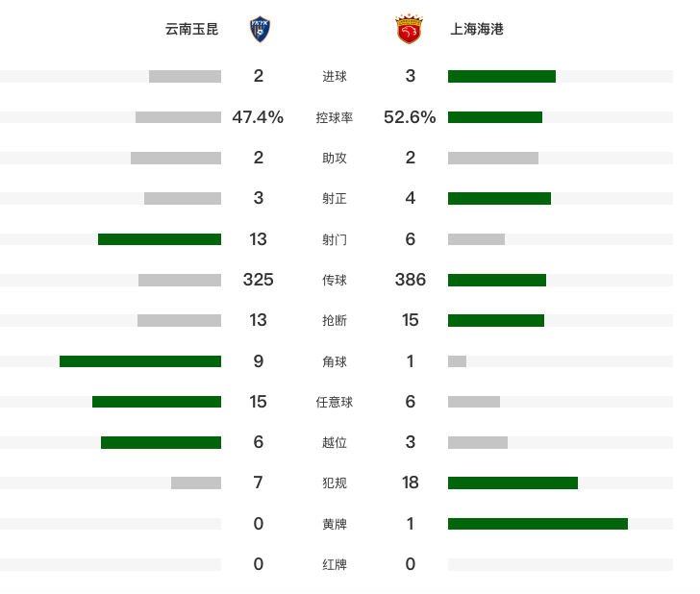
Task: Click the green 犯规 bar for 上海海港
Action: pos(512,483)
